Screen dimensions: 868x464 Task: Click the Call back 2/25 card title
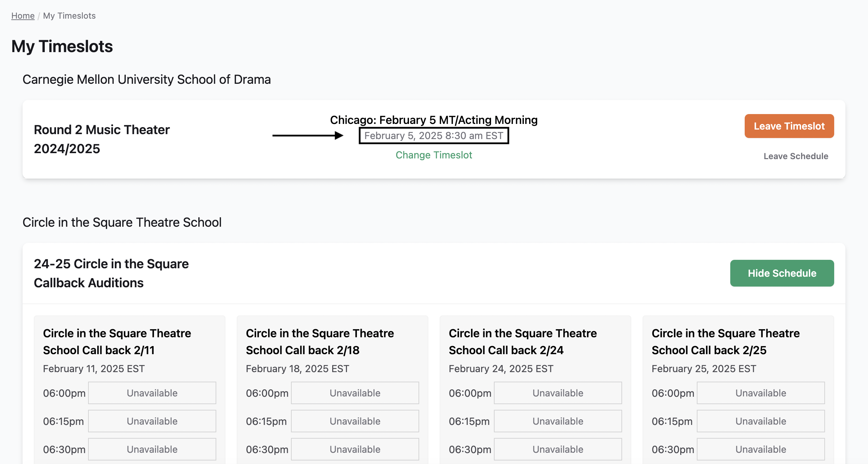(726, 341)
